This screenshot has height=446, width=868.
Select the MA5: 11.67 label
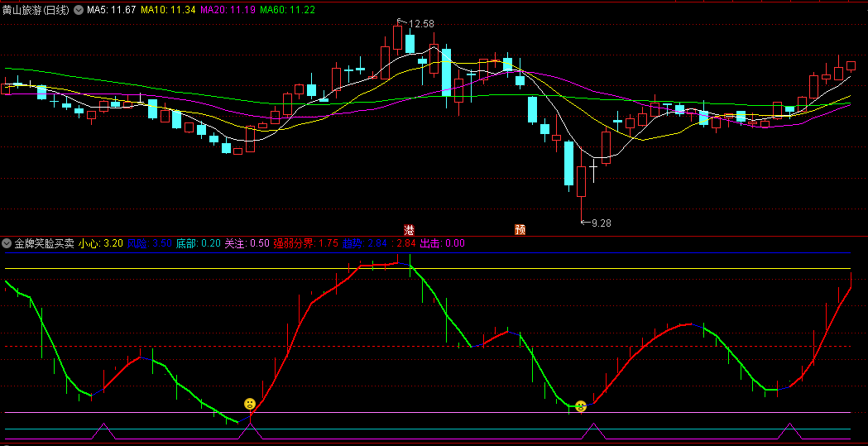tap(111, 10)
